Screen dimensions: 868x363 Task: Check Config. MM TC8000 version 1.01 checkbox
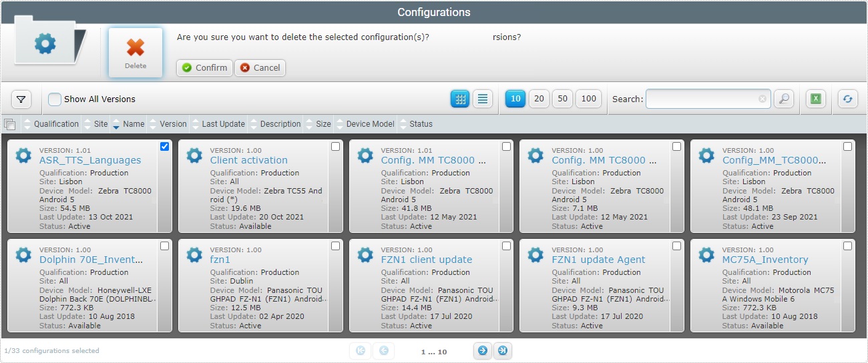point(506,147)
